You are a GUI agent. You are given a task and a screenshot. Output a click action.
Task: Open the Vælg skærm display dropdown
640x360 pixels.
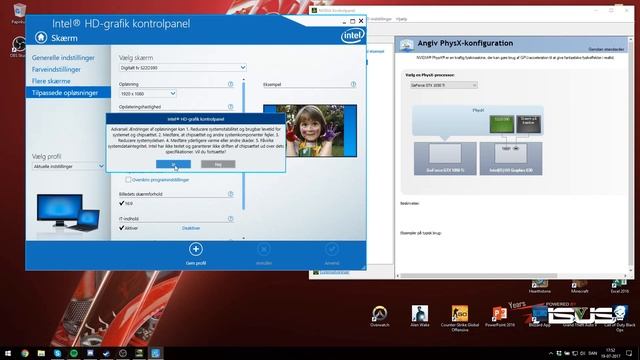[183, 68]
